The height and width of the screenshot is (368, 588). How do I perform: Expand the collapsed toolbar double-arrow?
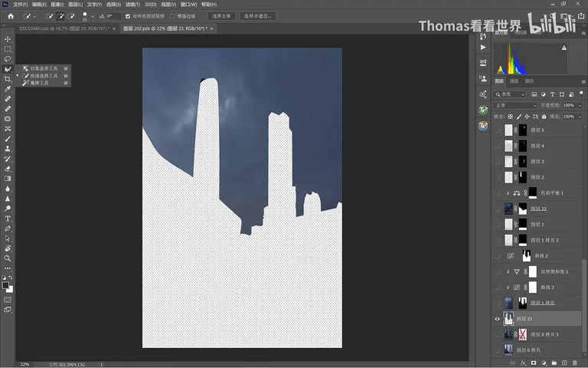coord(4,25)
